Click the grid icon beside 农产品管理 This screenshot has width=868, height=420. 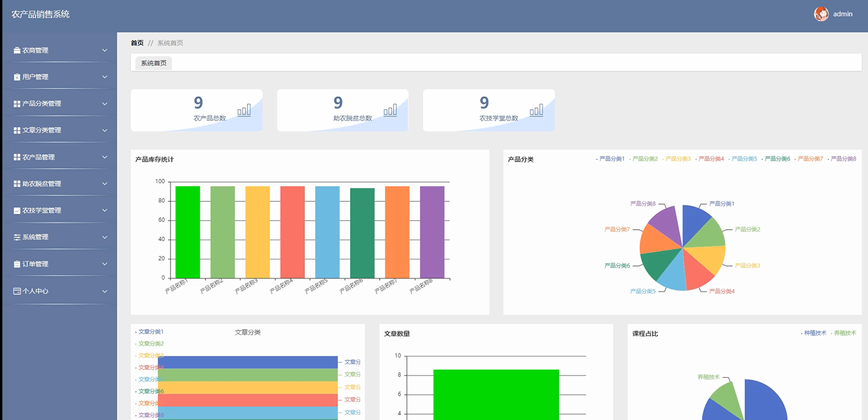[x=17, y=157]
